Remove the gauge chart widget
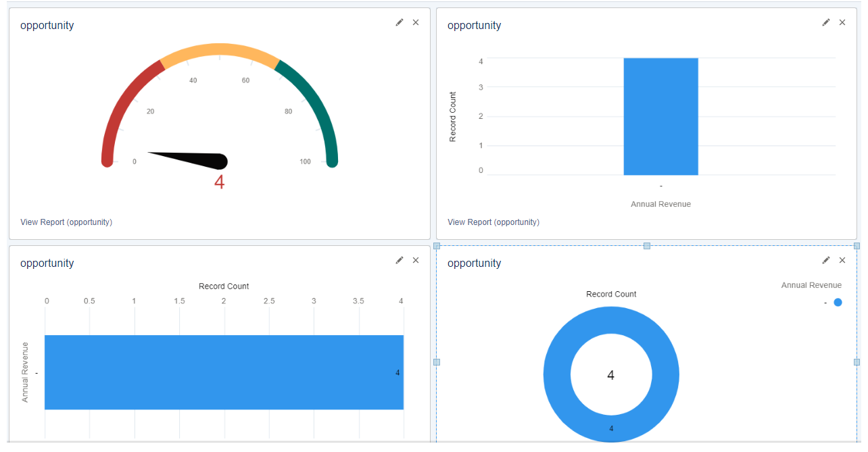868x452 pixels. click(416, 22)
